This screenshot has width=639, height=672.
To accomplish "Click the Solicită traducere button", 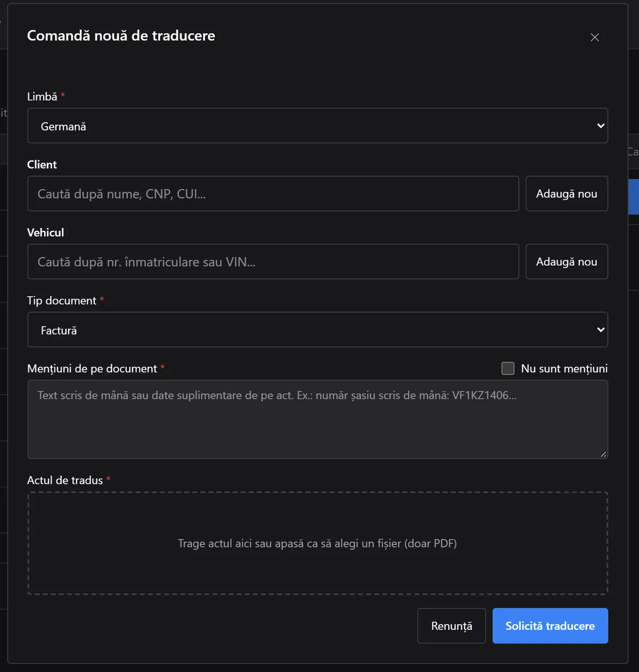I will coord(550,626).
